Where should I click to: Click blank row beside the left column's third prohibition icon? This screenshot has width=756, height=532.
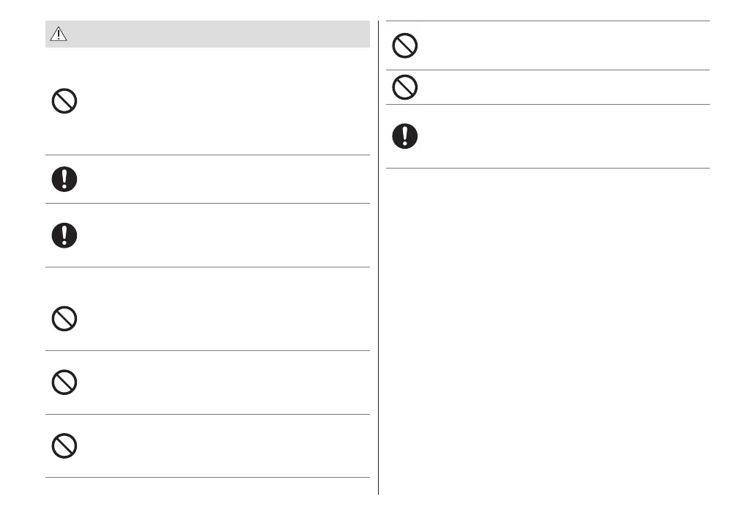pos(220,382)
